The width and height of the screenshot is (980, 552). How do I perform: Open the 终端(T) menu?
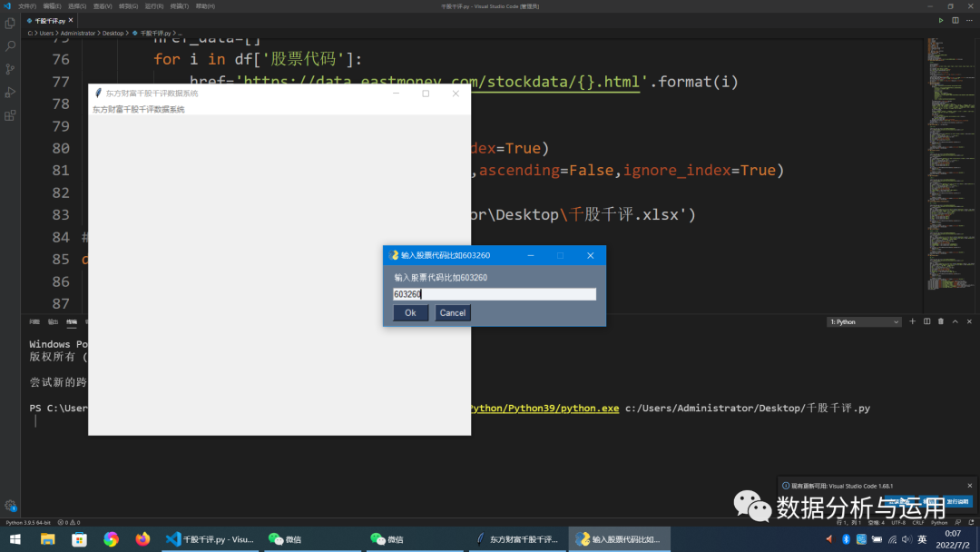(x=180, y=6)
